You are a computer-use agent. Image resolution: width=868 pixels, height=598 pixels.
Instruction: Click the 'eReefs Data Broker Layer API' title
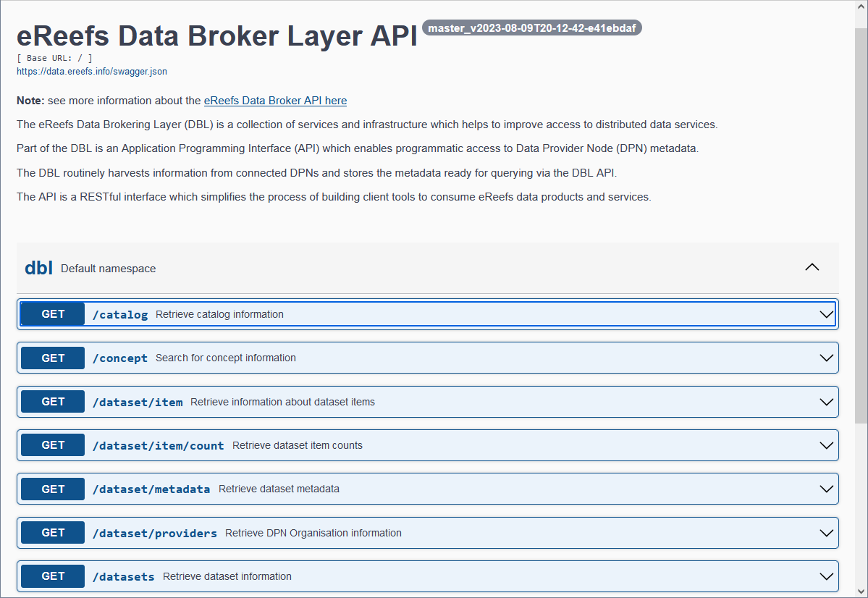[x=217, y=35]
